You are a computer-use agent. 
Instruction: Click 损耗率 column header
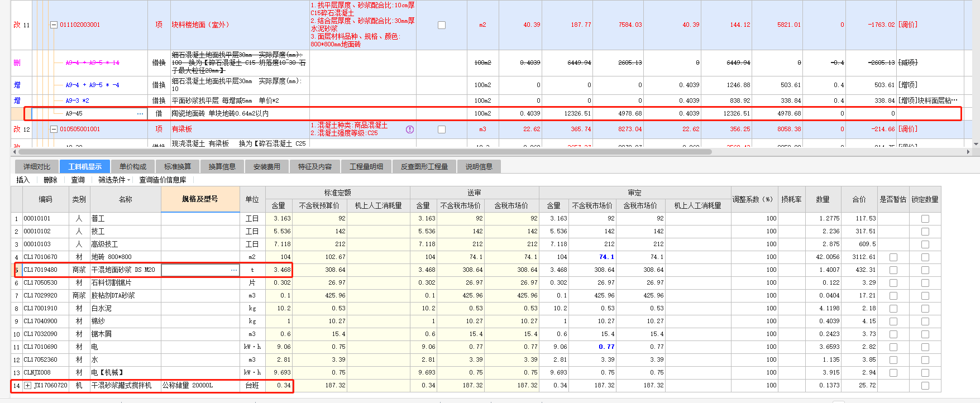[792, 199]
